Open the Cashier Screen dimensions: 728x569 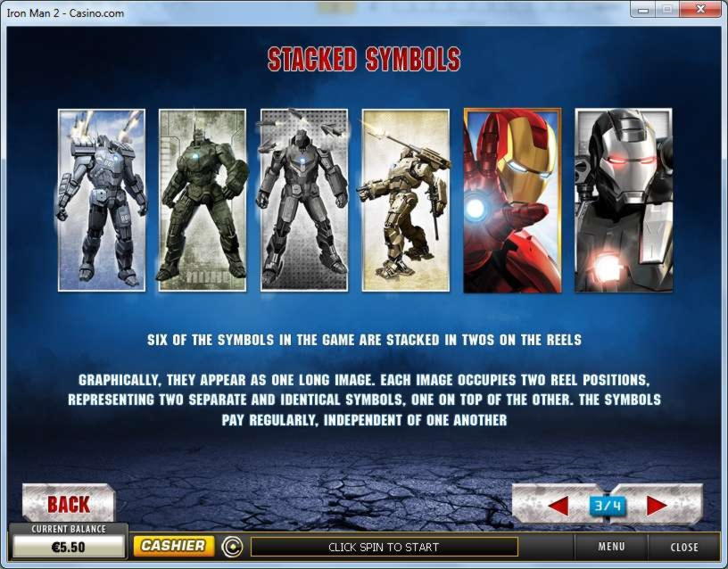pos(174,546)
